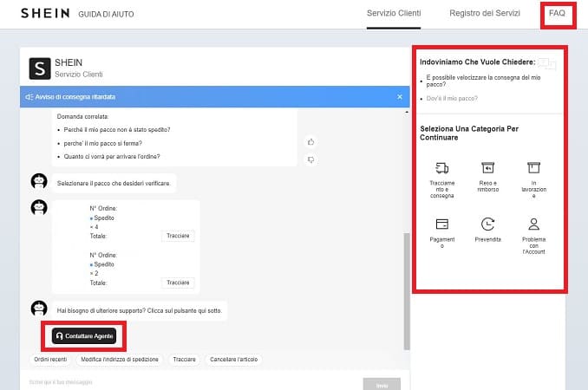Open the FAQ tab
This screenshot has width=588, height=390.
tap(557, 13)
